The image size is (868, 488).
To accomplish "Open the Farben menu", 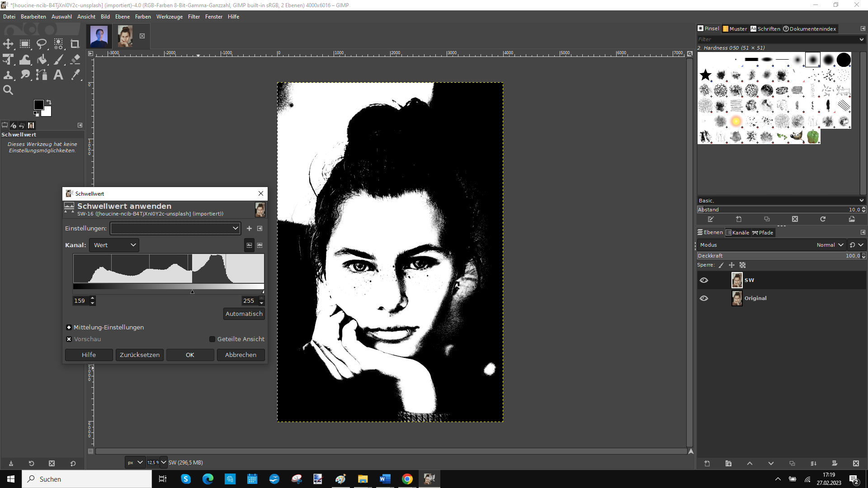I will point(142,16).
